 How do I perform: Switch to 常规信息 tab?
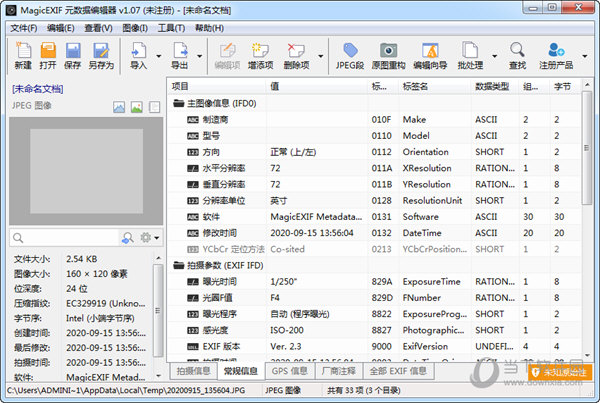click(x=241, y=371)
